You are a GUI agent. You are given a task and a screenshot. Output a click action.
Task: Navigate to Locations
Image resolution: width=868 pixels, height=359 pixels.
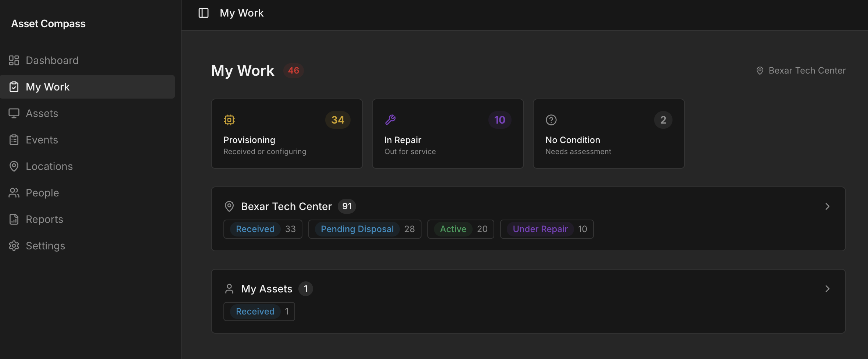coord(87,166)
